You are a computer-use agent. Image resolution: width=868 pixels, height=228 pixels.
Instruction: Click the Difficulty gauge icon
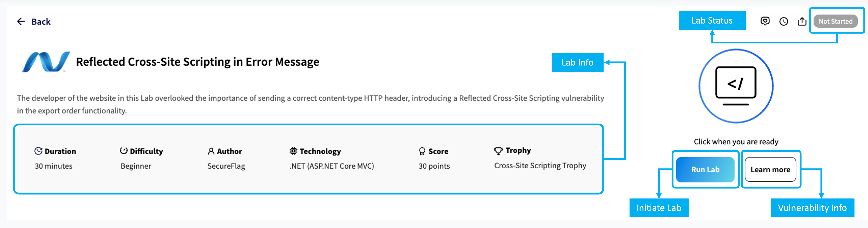(x=124, y=151)
